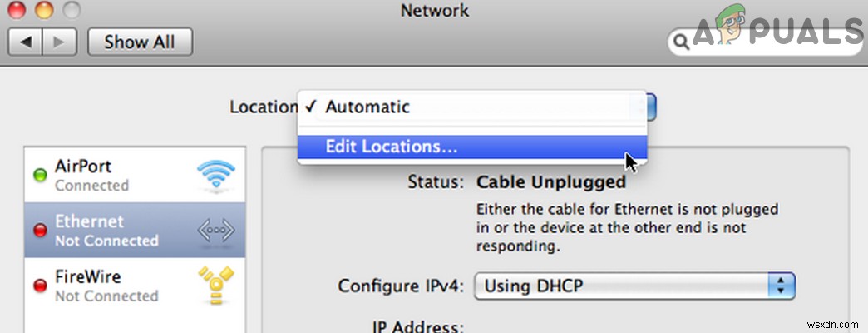Click the AirPort Wi-Fi signal icon
Image resolution: width=868 pixels, height=333 pixels.
[x=215, y=176]
